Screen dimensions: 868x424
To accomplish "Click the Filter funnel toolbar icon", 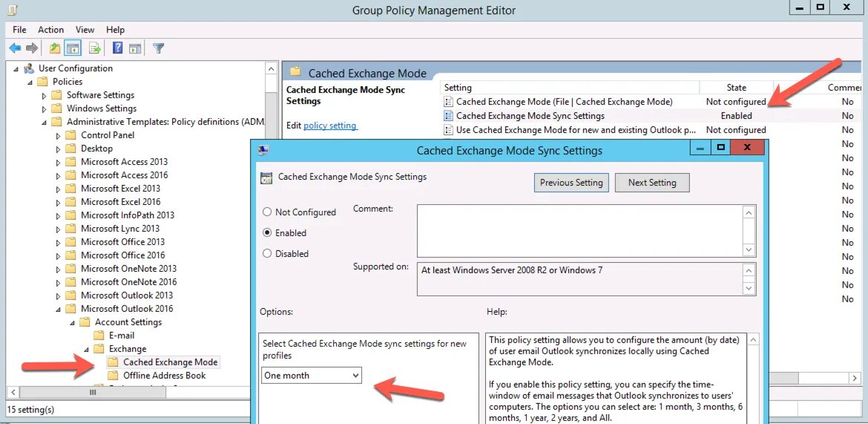I will click(x=158, y=48).
